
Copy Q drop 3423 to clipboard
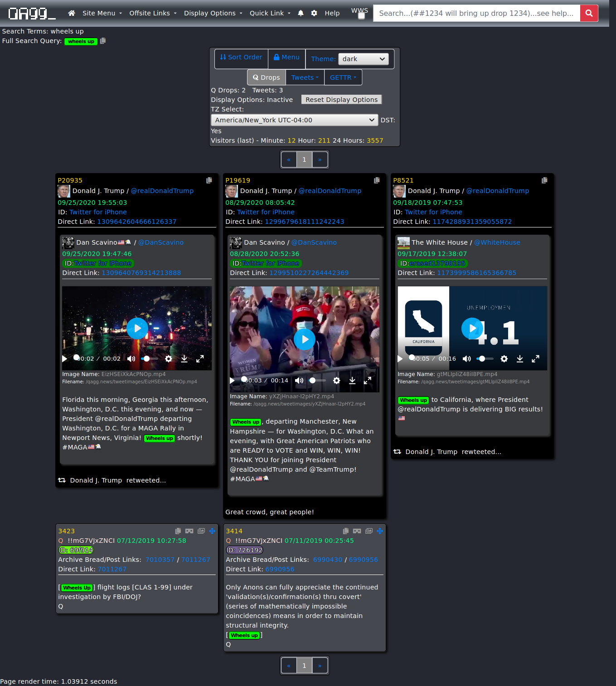pyautogui.click(x=178, y=531)
